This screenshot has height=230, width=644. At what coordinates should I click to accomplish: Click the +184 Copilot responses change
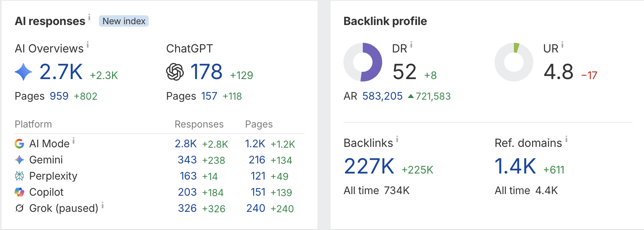tap(213, 192)
